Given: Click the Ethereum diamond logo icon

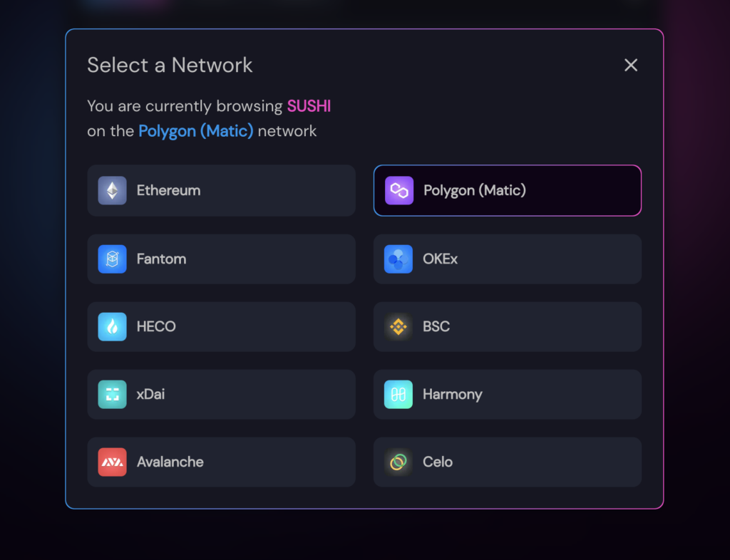Looking at the screenshot, I should point(112,190).
